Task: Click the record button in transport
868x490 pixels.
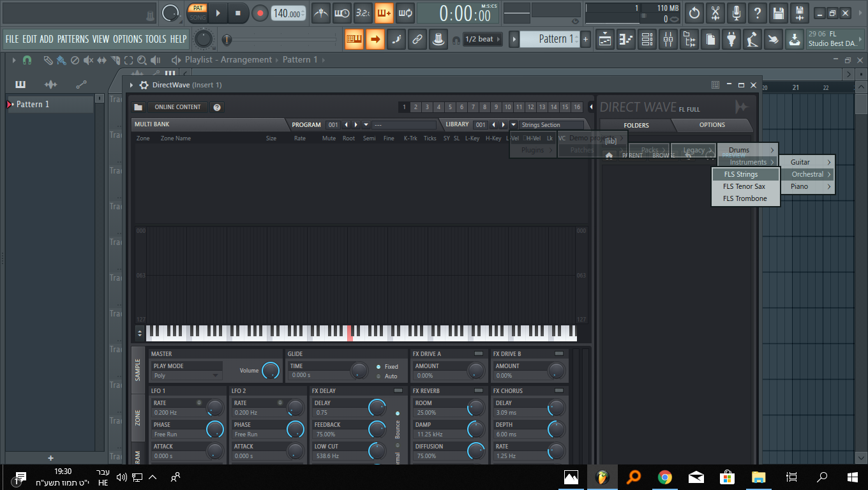Action: 260,13
